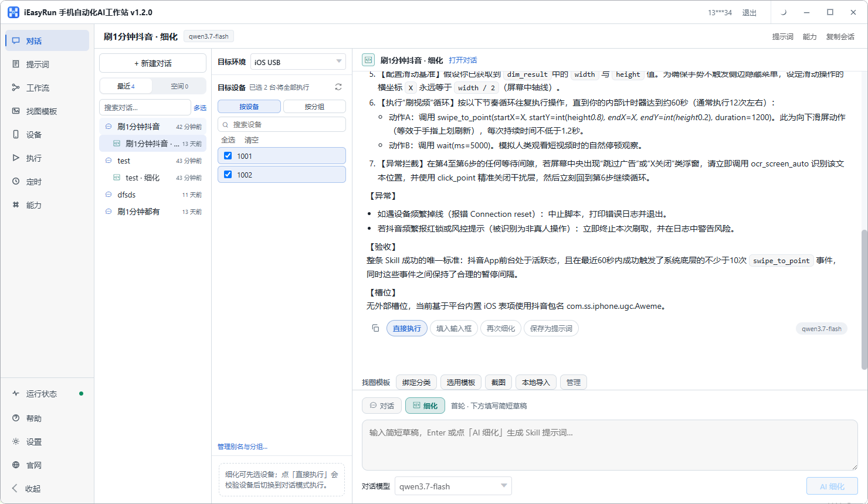Toggle the dark mode moon icon
The height and width of the screenshot is (504, 868).
tap(784, 12)
